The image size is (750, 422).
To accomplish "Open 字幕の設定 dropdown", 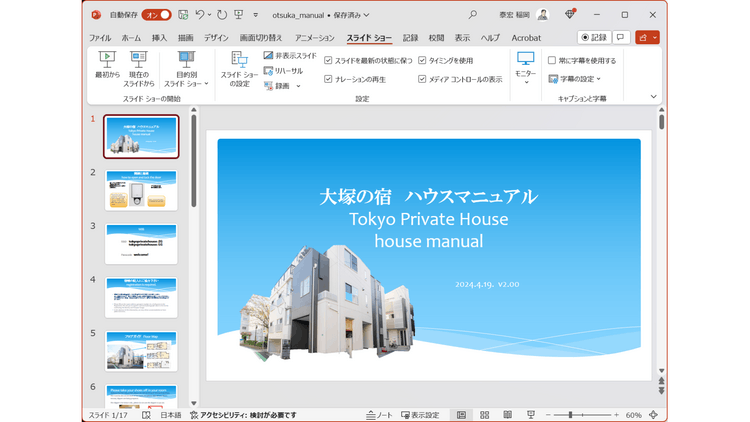I will [574, 79].
